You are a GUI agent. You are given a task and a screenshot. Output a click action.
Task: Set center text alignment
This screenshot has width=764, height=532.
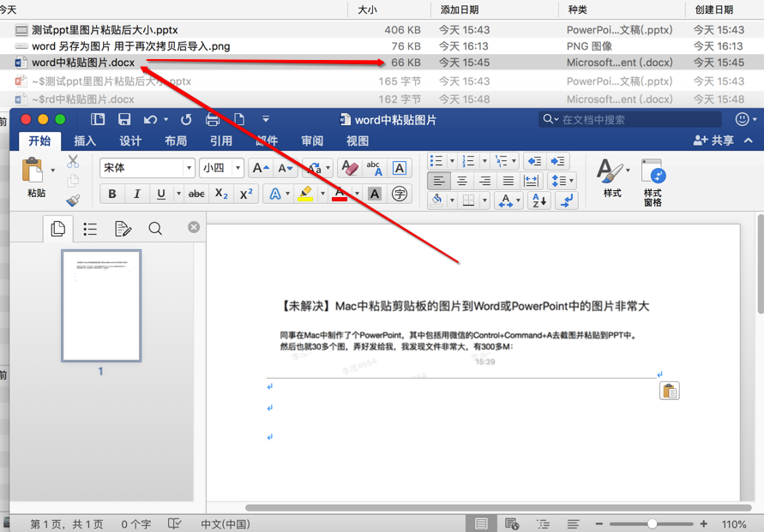coord(462,181)
